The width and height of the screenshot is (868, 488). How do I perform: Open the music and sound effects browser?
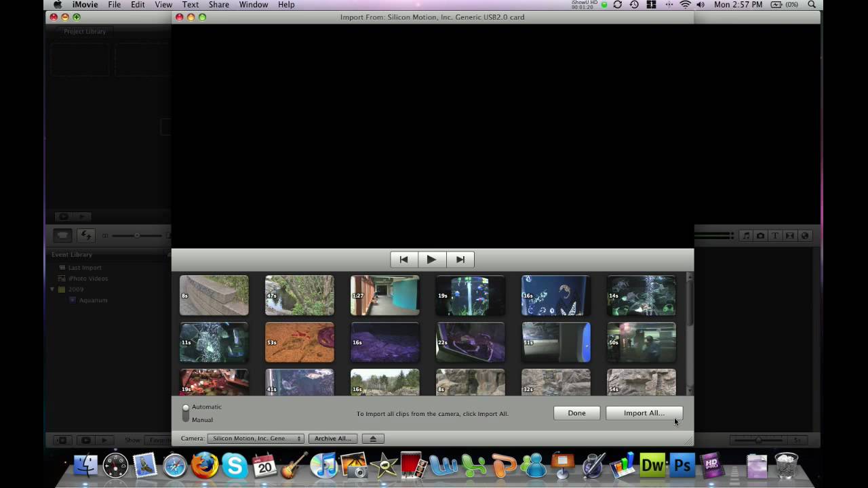click(747, 235)
